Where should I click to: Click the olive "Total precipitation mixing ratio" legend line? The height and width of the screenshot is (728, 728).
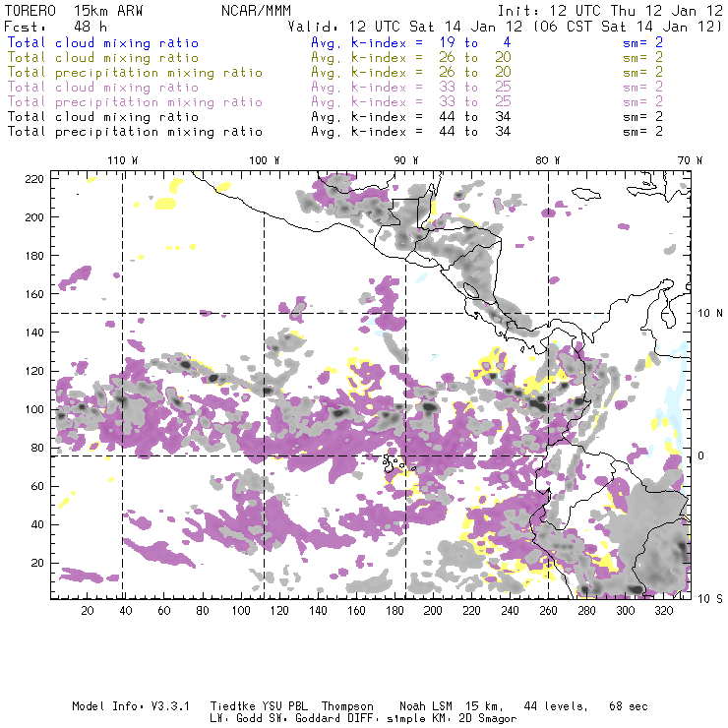135,73
